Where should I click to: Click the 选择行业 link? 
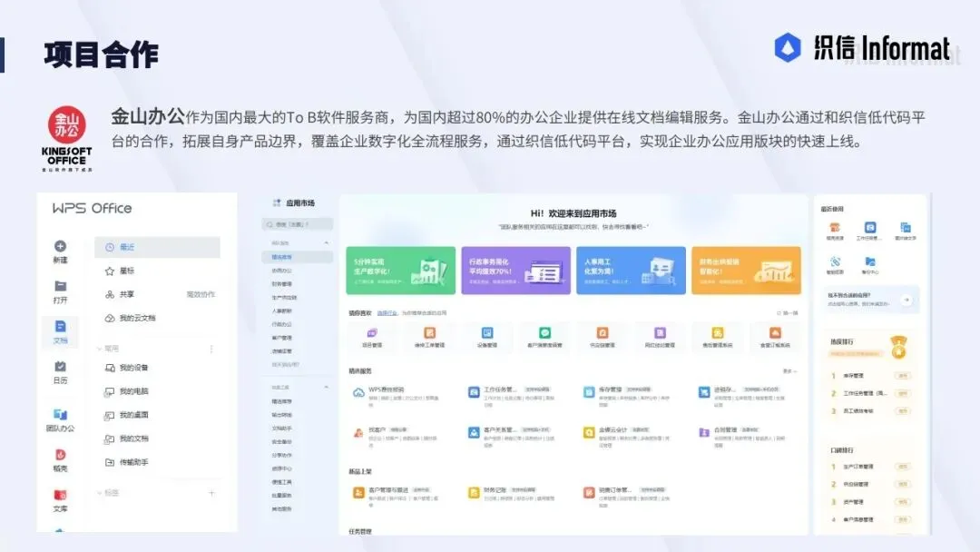coord(387,312)
